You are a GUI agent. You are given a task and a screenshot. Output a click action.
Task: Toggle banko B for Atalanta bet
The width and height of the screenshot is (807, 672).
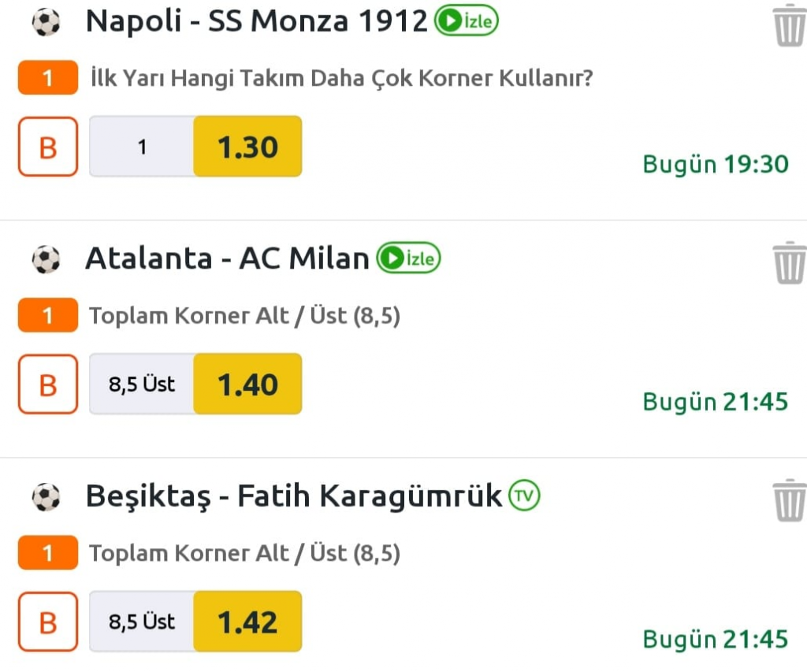tap(48, 384)
